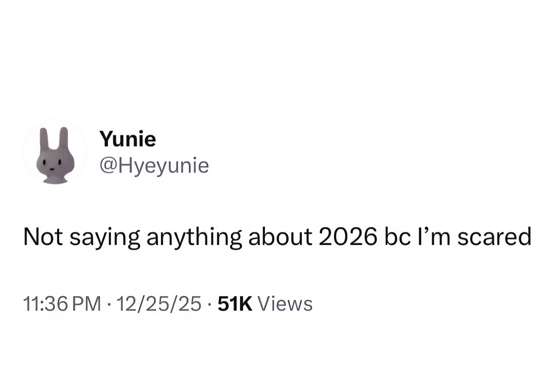Click the bunny's smiling face
Image resolution: width=558 pixels, height=392 pixels.
click(x=54, y=164)
